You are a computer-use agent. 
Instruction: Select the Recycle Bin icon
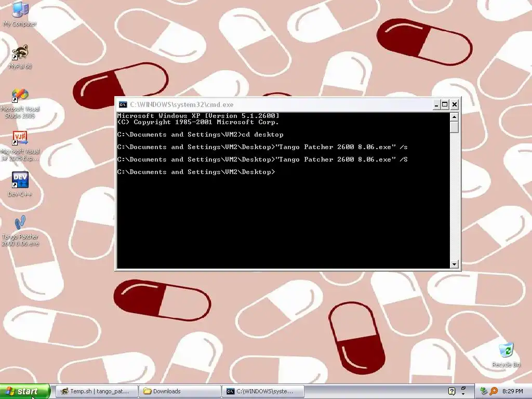tap(506, 355)
